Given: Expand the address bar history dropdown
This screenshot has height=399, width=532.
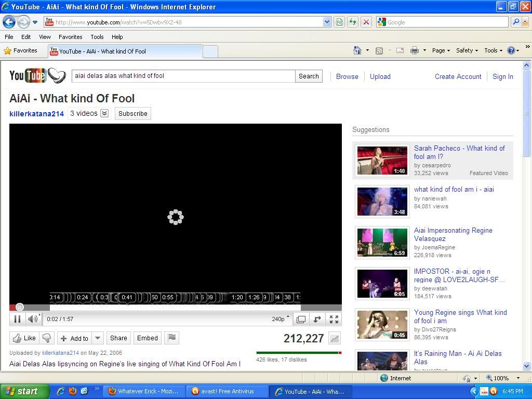Looking at the screenshot, I should coord(327,22).
